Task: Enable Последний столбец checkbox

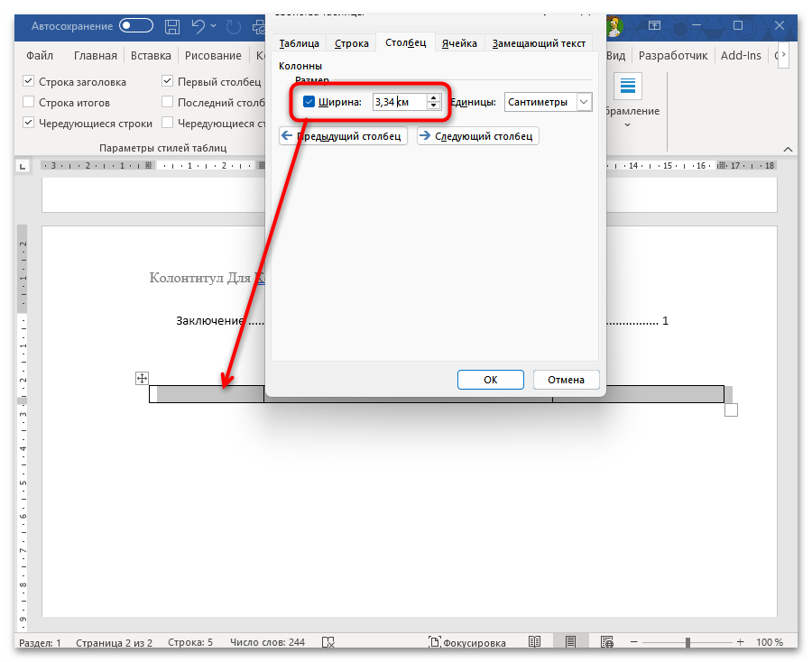Action: 167,102
